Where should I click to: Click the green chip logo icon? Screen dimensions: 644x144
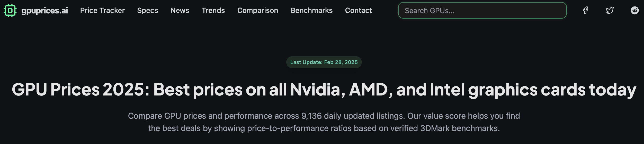point(10,11)
